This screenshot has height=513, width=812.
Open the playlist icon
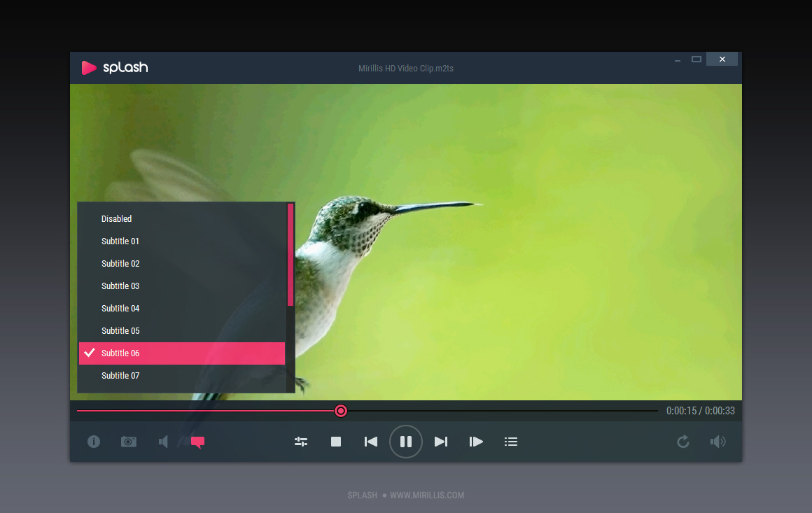tap(511, 442)
